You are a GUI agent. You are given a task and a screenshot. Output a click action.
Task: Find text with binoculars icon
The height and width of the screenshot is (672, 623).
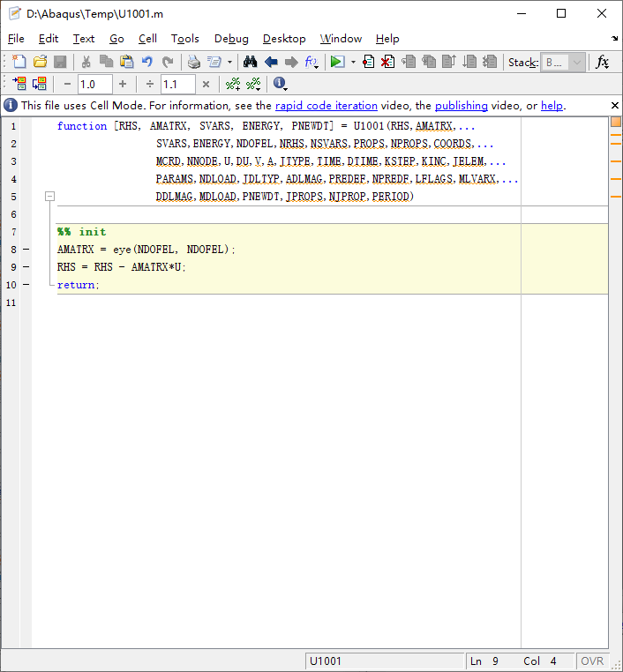coord(250,62)
